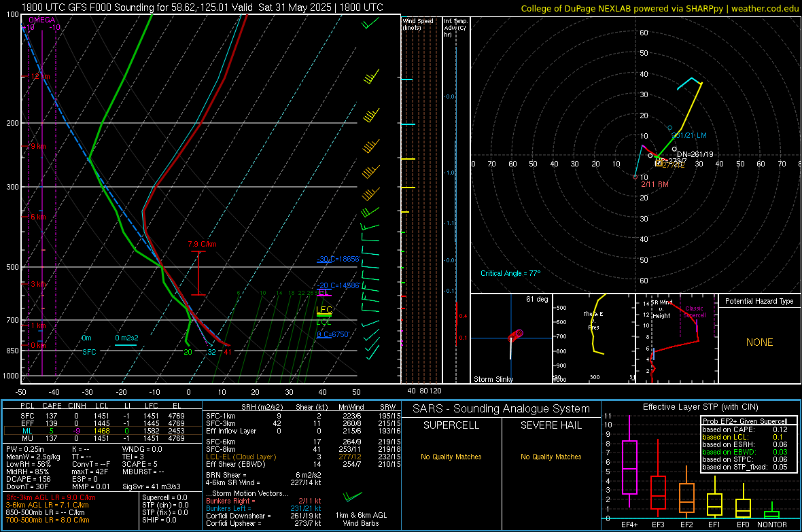
Task: Click the based on CAPE: probability row
Action: 745,429
